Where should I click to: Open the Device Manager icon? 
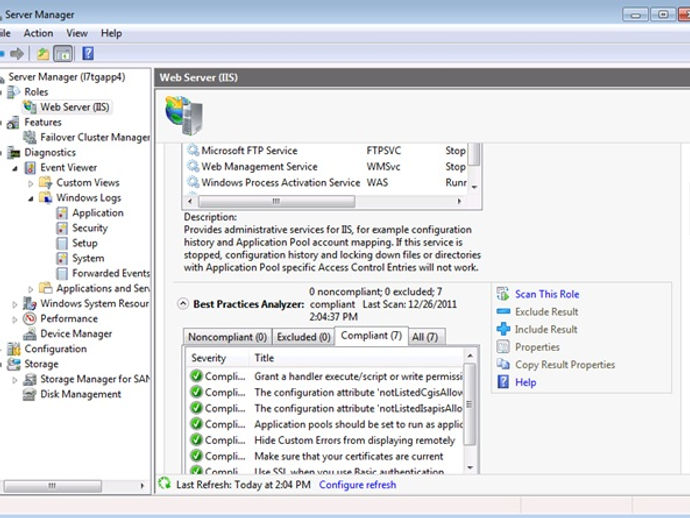pyautogui.click(x=30, y=334)
